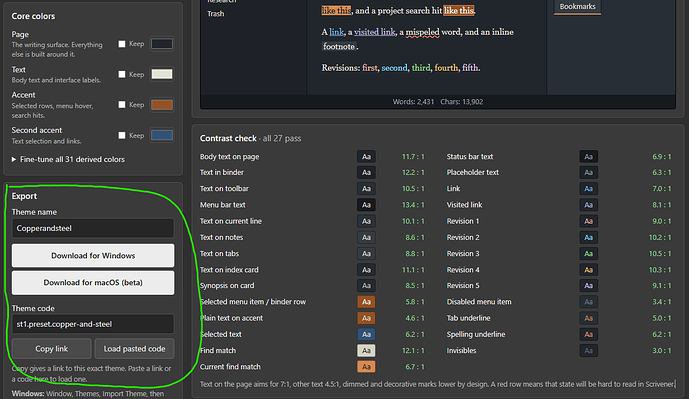689x399 pixels.
Task: Follow the 'link' hyperlink in preview text
Action: pyautogui.click(x=337, y=32)
